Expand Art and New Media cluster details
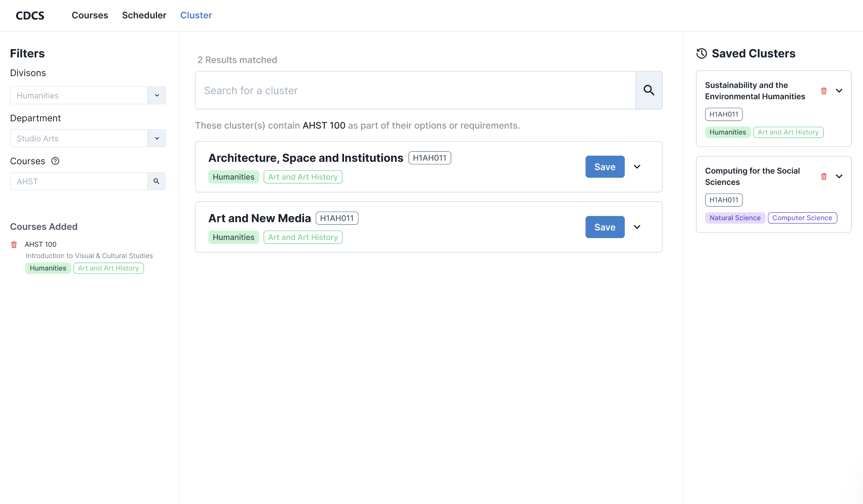 tap(637, 227)
